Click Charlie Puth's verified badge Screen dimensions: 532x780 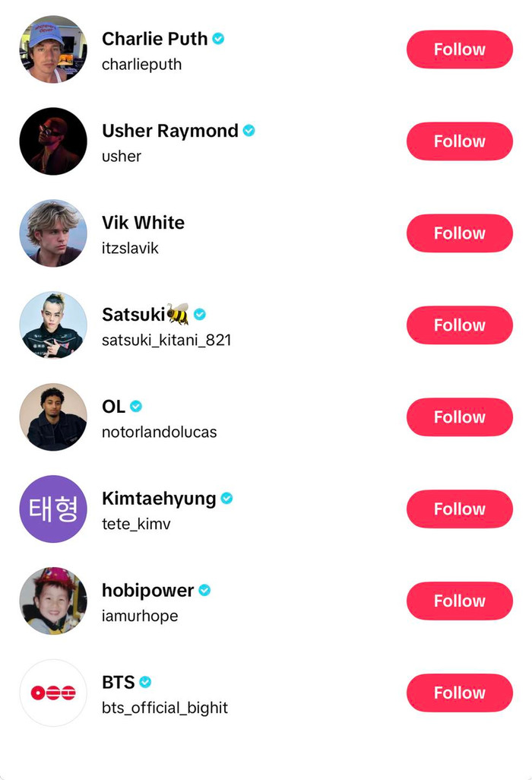[x=219, y=39]
